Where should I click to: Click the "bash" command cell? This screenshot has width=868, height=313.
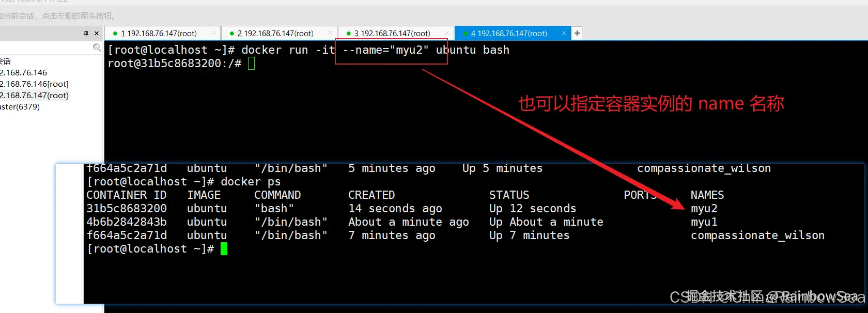click(274, 209)
